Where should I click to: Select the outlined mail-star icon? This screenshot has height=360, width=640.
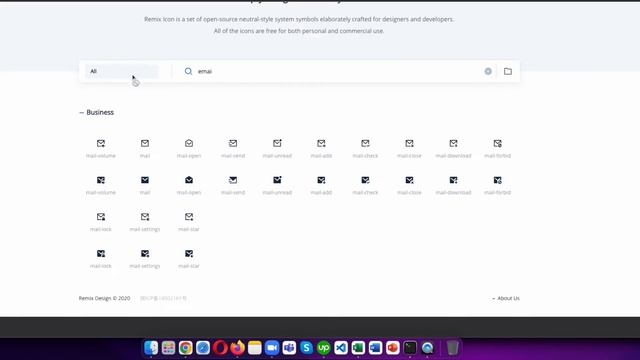189,217
